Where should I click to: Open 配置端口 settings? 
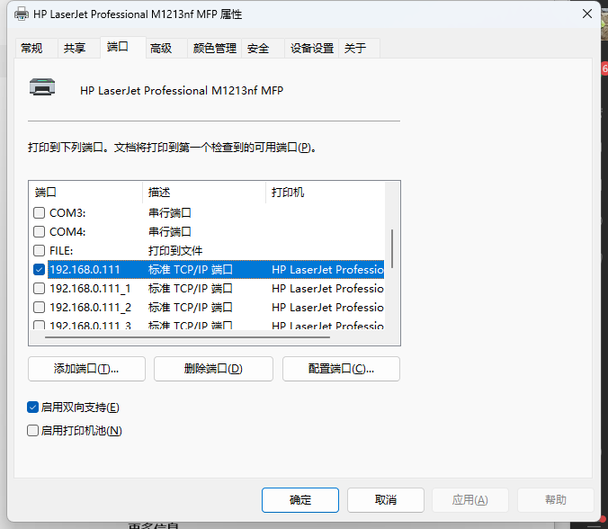pos(341,369)
